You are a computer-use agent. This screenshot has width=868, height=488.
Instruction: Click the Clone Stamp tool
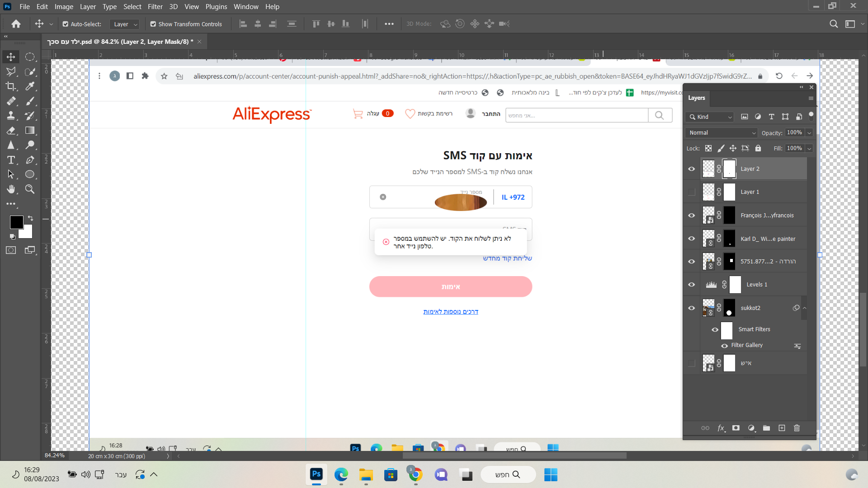[11, 116]
